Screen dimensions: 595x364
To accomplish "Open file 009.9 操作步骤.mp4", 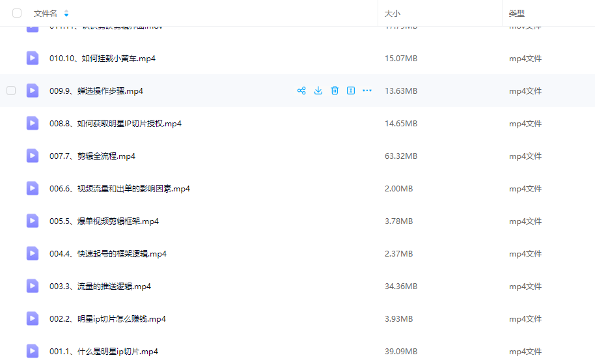I will point(96,91).
